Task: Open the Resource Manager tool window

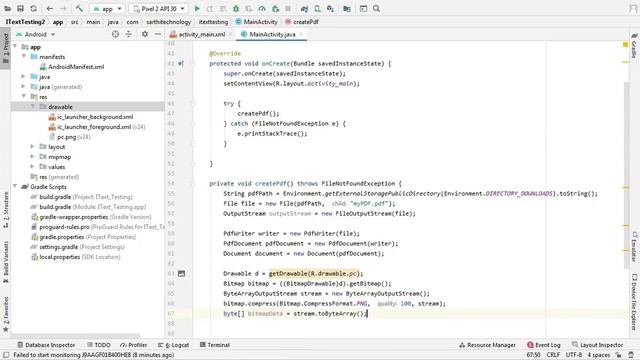Action: [487, 345]
